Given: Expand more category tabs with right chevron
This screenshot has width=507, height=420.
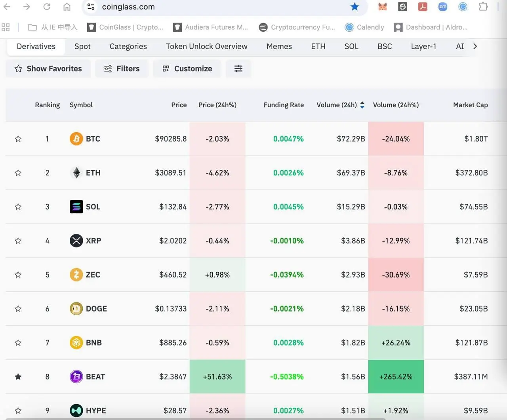Looking at the screenshot, I should (475, 46).
